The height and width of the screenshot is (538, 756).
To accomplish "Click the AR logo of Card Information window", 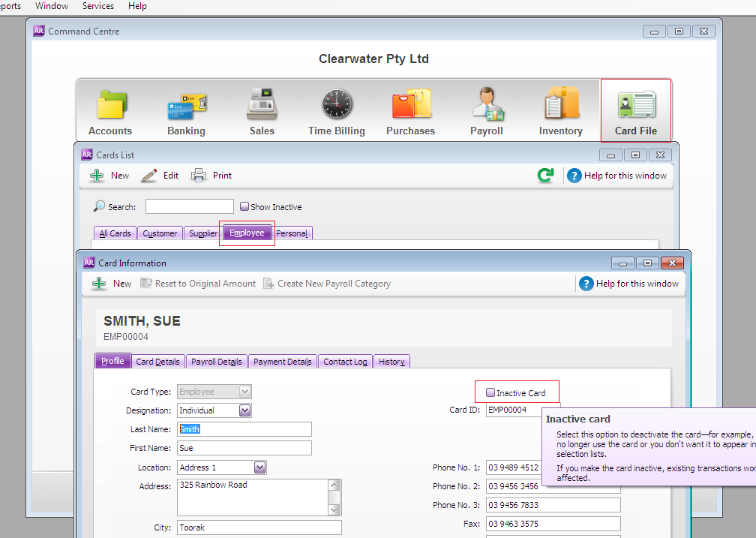I will coord(89,263).
